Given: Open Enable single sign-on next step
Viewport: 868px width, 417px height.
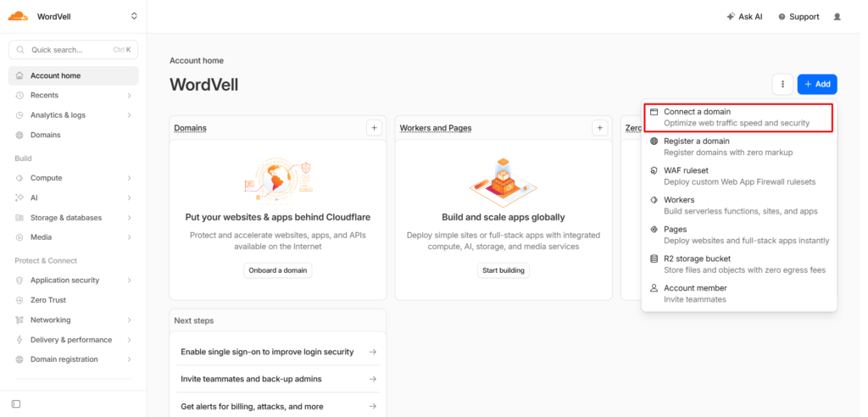Looking at the screenshot, I should [278, 352].
